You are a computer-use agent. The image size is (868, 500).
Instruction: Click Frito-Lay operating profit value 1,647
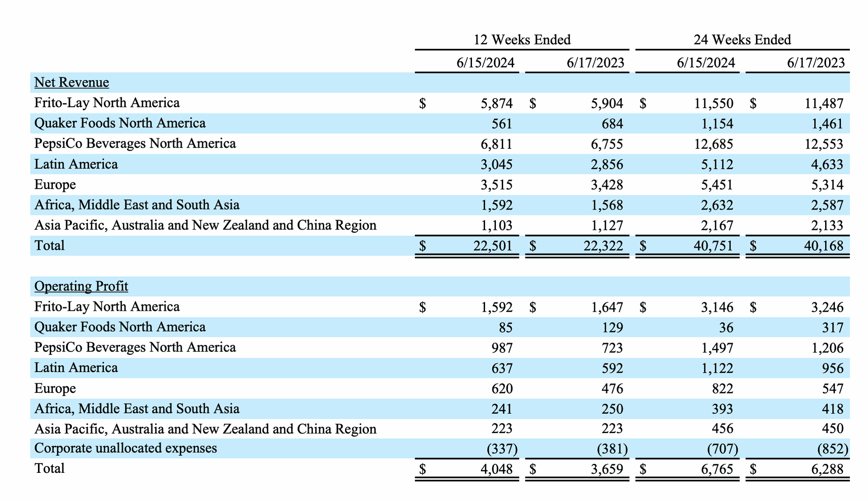coord(607,308)
